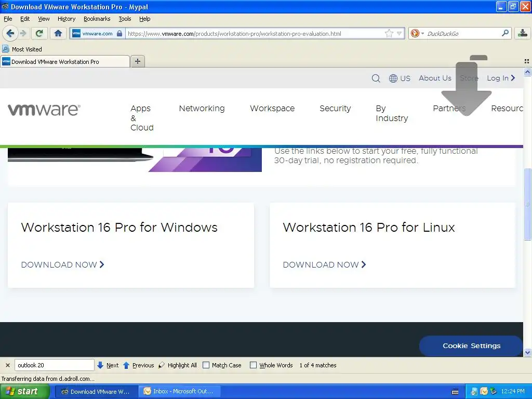This screenshot has width=532, height=399.
Task: Click the '1 of 4 matches' text
Action: (318, 365)
